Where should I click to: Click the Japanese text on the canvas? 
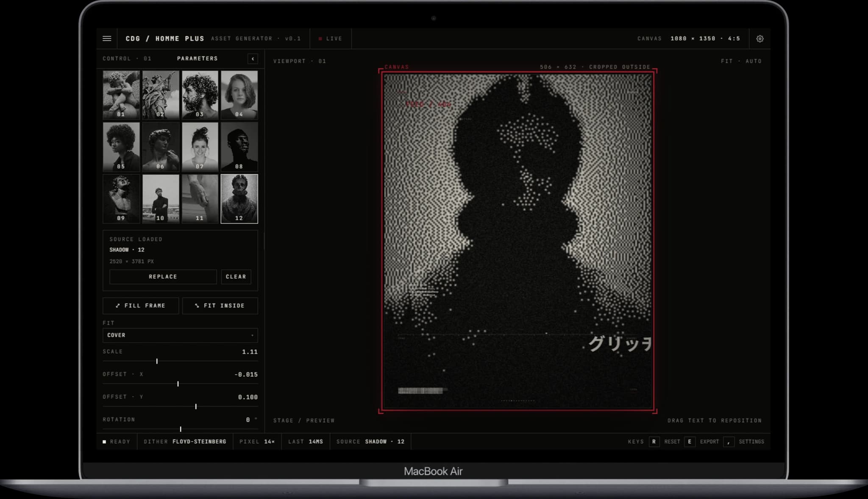(620, 343)
